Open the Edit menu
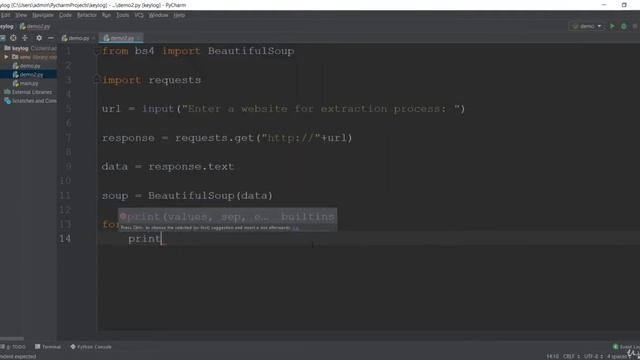 pos(5,15)
